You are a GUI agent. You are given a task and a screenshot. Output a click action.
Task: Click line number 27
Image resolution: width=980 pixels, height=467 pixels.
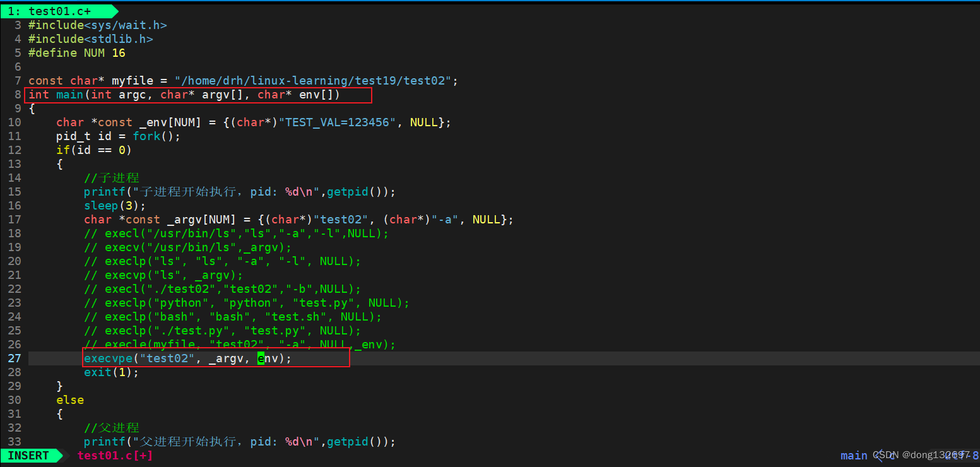[15, 358]
